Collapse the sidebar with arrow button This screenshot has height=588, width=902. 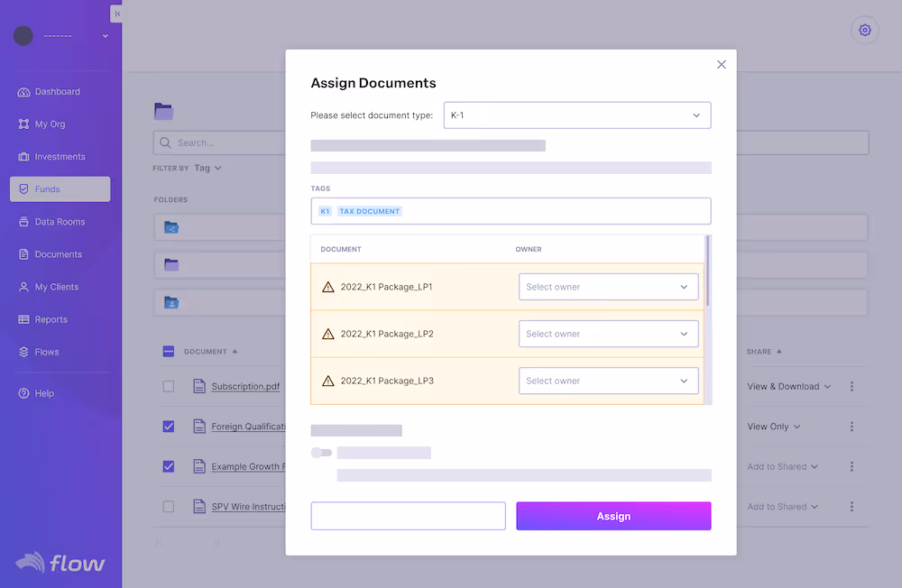(x=116, y=14)
